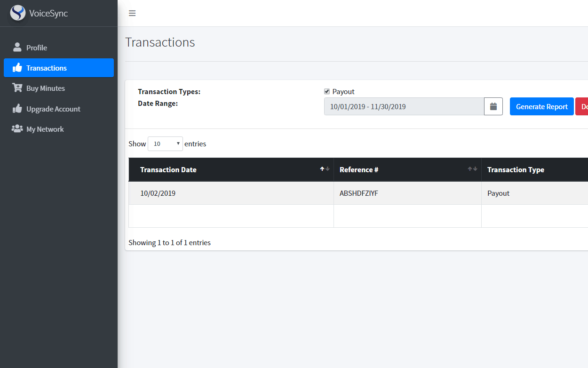This screenshot has height=368, width=588.
Task: Click the VoiceSync logo icon
Action: [18, 13]
